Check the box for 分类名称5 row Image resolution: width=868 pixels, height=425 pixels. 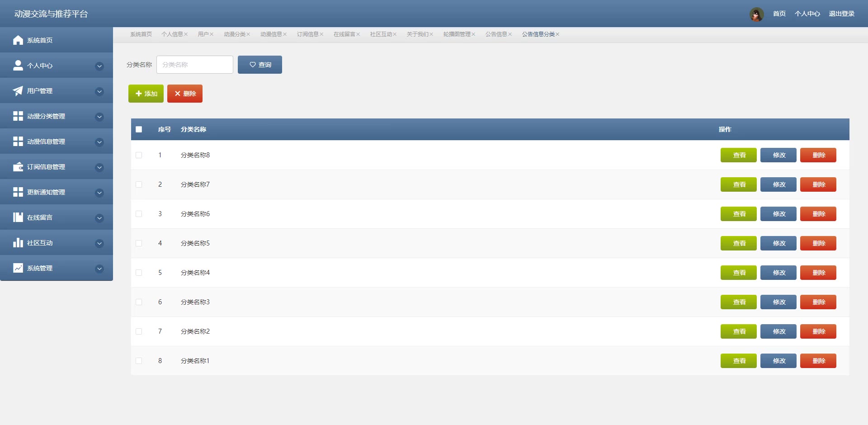[x=139, y=243]
